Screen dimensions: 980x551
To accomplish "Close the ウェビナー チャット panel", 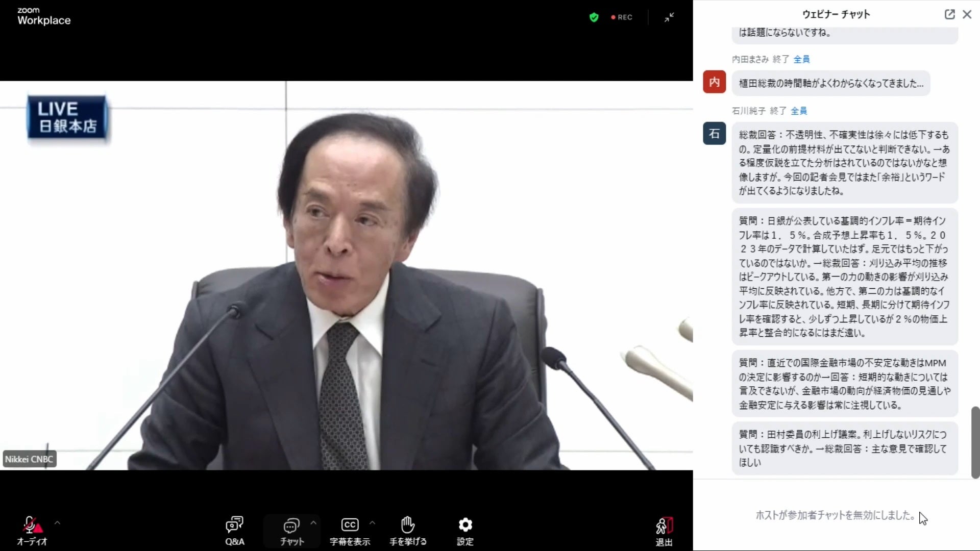I will pyautogui.click(x=967, y=14).
